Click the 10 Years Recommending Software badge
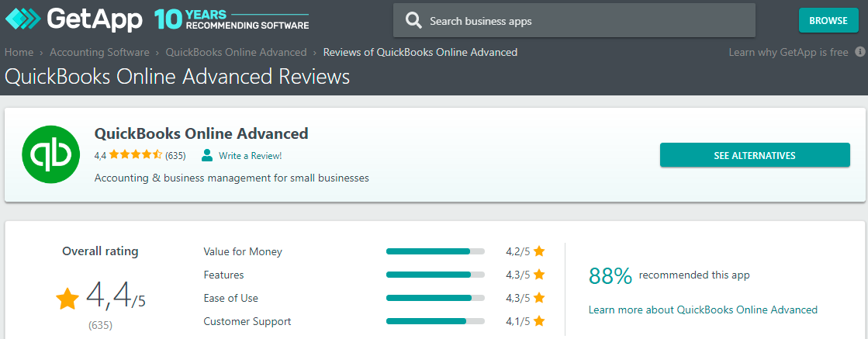Image resolution: width=868 pixels, height=339 pixels. [x=231, y=19]
